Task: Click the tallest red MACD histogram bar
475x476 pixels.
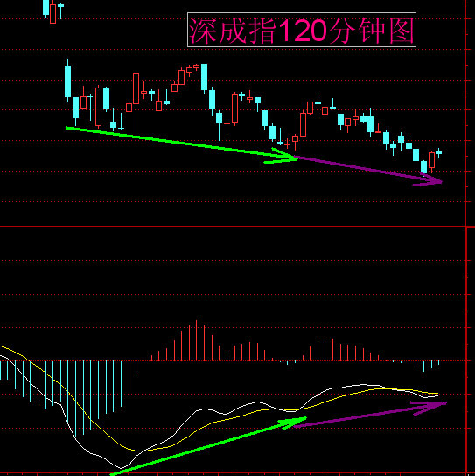Action: [x=196, y=340]
